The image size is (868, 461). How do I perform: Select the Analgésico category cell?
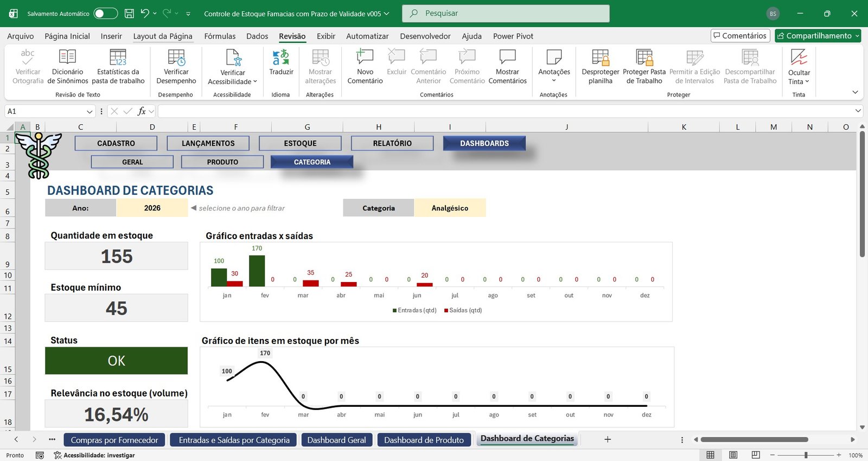450,208
